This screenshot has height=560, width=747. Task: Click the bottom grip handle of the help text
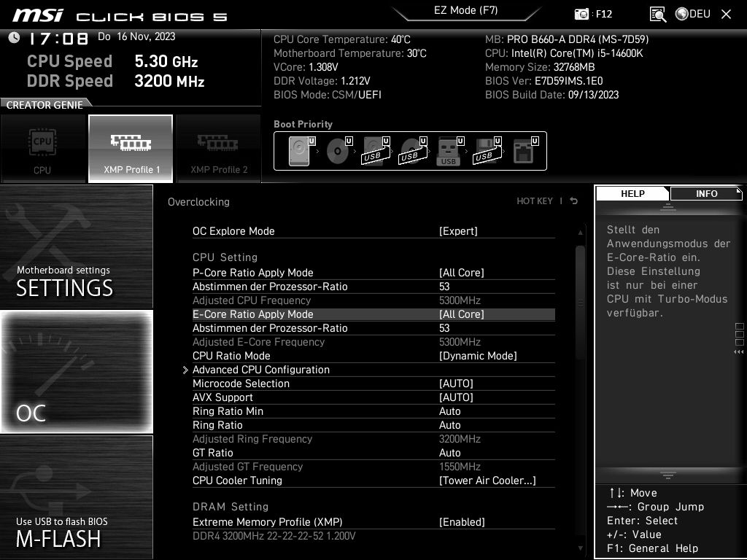(x=668, y=475)
